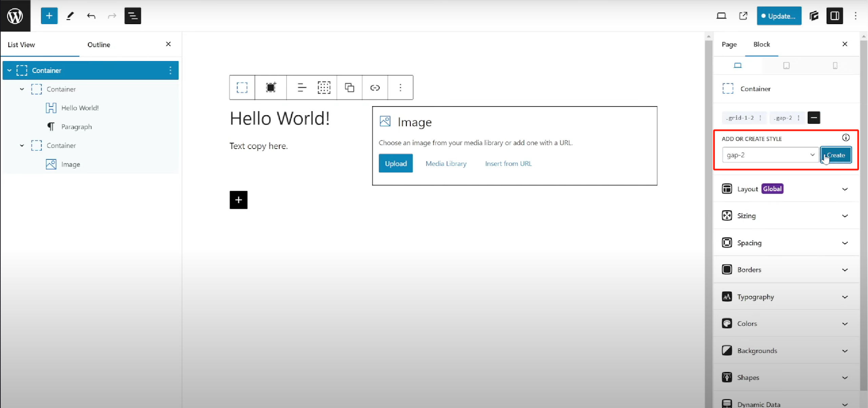The height and width of the screenshot is (408, 868).
Task: Click the undo arrow icon
Action: [91, 16]
